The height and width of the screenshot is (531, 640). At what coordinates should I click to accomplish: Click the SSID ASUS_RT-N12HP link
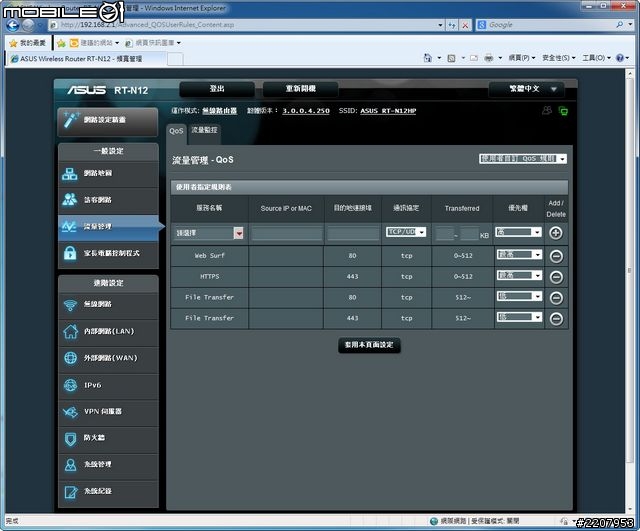click(388, 111)
